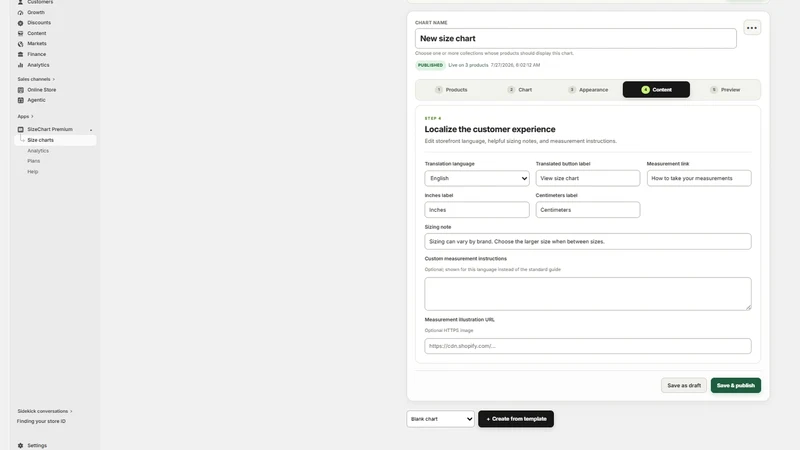Viewport: 800px width, 450px height.
Task: Open Size charts in the sidebar
Action: (55, 140)
